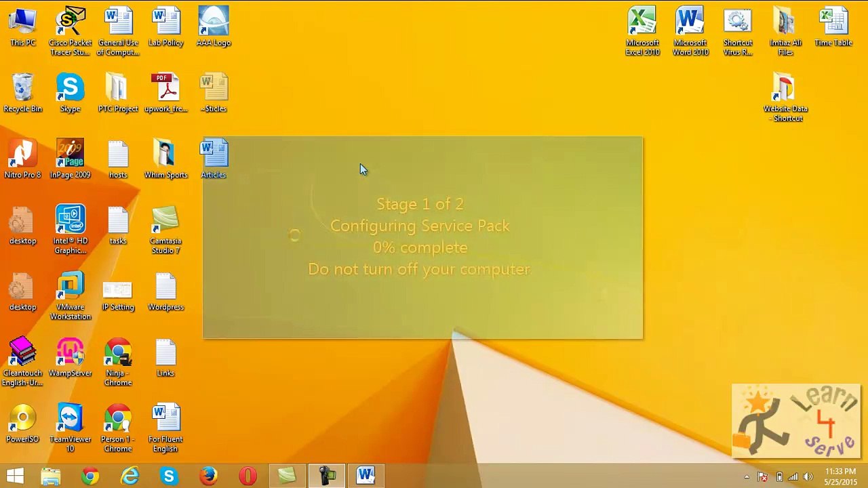Screen dimensions: 868x488
Task: Open the Action Center flag icon
Action: click(763, 476)
